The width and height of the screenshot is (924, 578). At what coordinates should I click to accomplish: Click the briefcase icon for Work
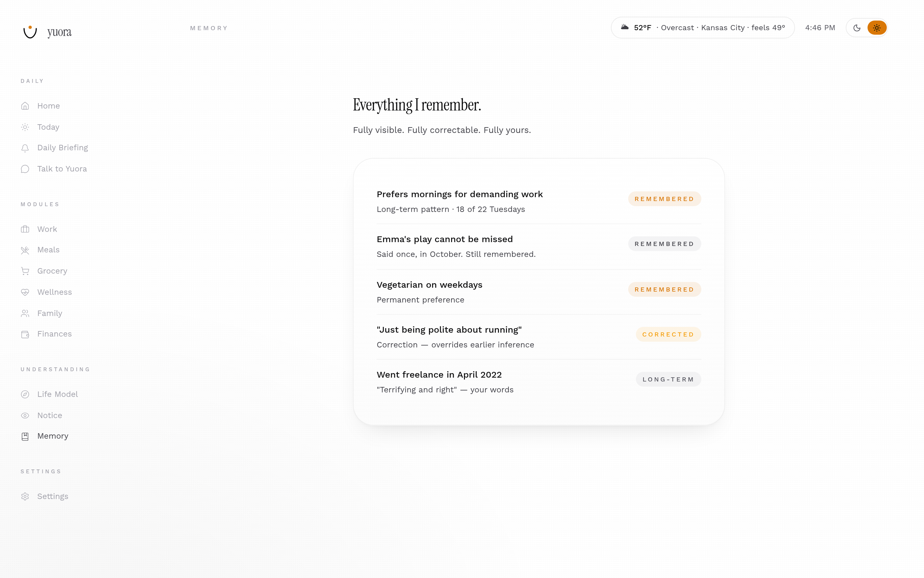[x=25, y=229]
